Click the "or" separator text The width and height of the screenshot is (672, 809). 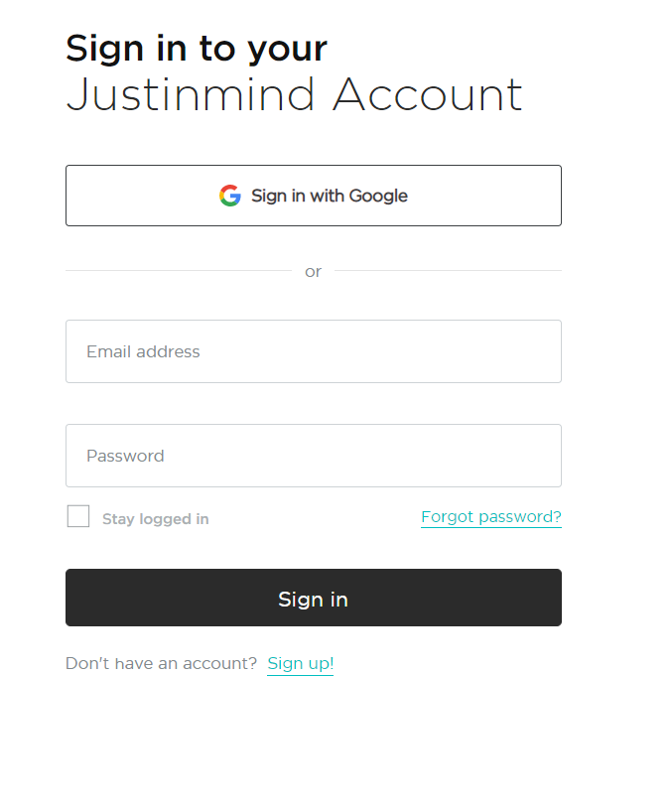point(313,271)
